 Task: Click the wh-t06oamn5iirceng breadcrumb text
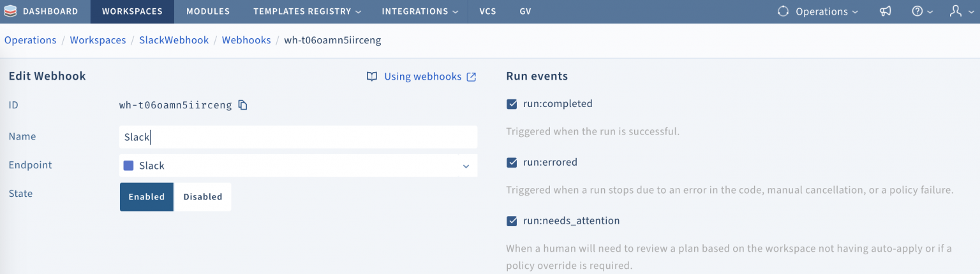332,40
